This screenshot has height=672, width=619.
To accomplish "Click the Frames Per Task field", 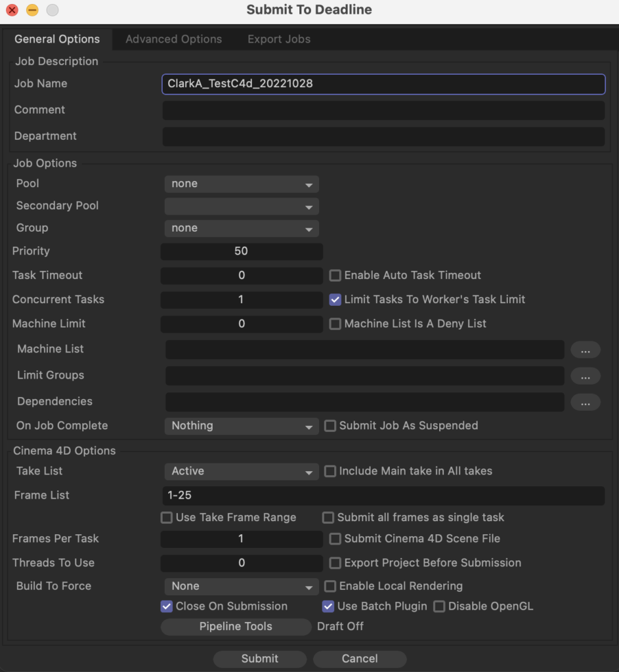I will click(242, 539).
